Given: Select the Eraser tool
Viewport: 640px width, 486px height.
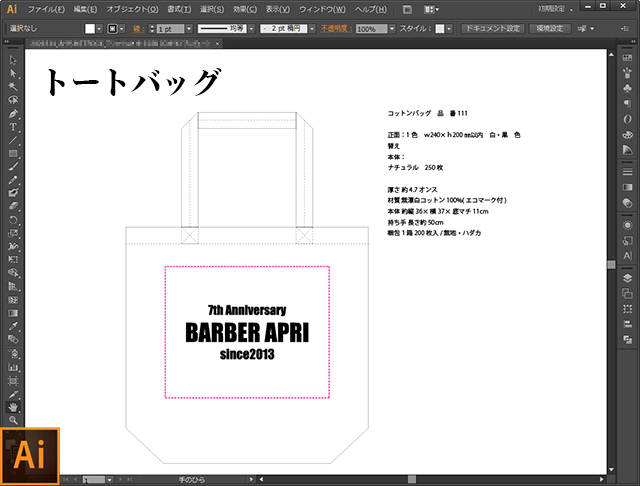Looking at the screenshot, I should [13, 206].
